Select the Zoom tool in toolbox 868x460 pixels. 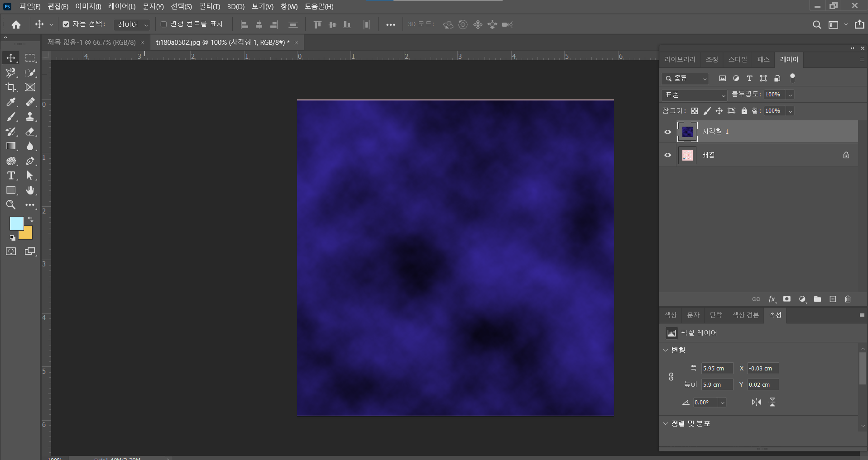[11, 205]
